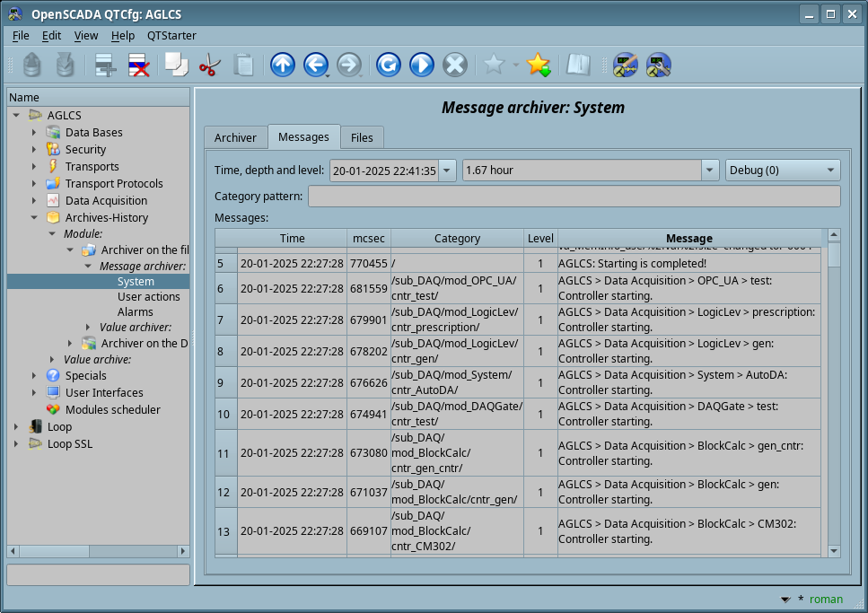
Task: Select Alarms in the navigation tree
Action: click(135, 312)
